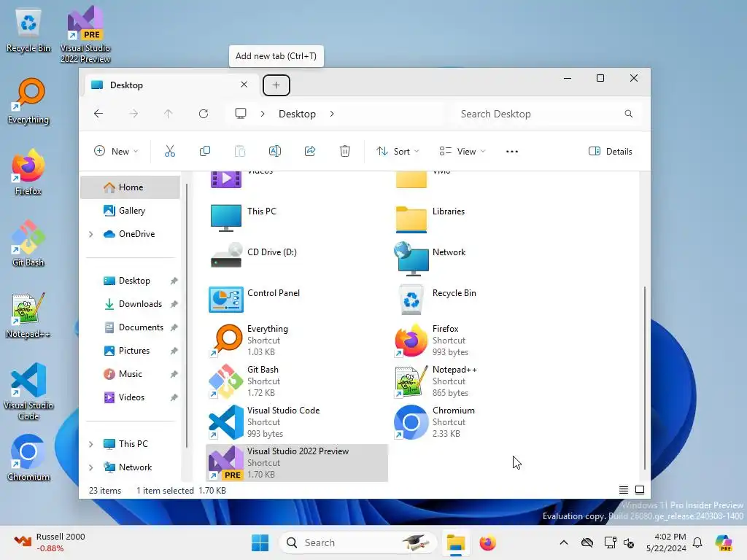Image resolution: width=747 pixels, height=560 pixels.
Task: Click the Delete trash icon
Action: [345, 152]
